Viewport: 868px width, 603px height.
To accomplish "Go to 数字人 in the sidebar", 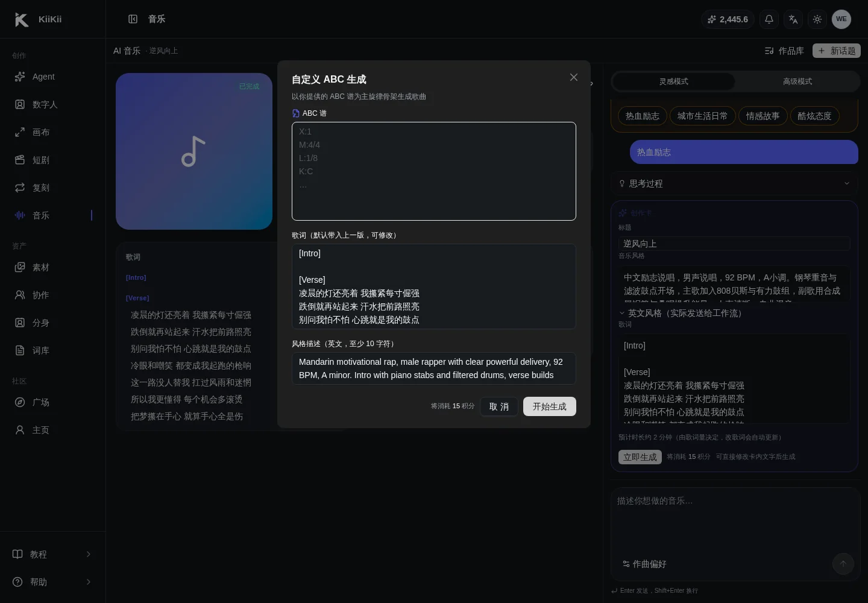I will (53, 104).
